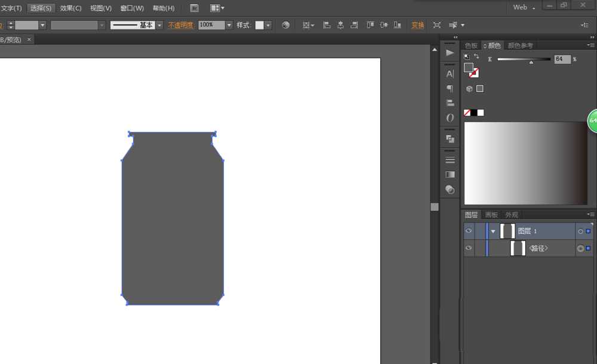Open the Character panel icon
597x364 pixels.
point(450,74)
